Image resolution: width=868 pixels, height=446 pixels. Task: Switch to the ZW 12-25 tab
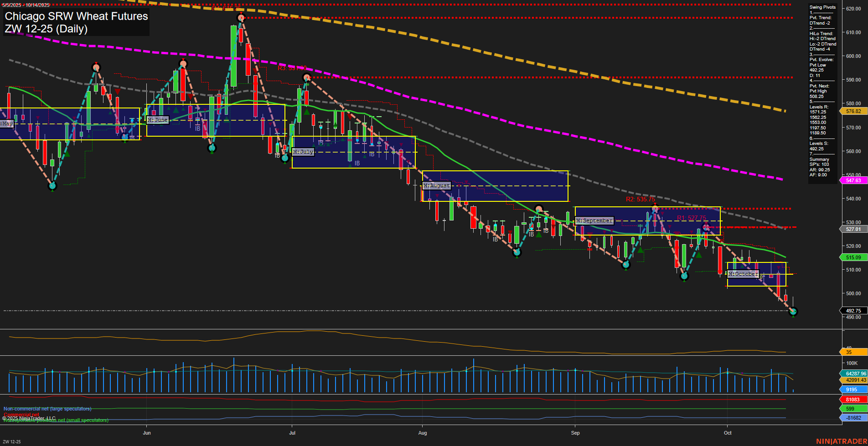(12, 441)
